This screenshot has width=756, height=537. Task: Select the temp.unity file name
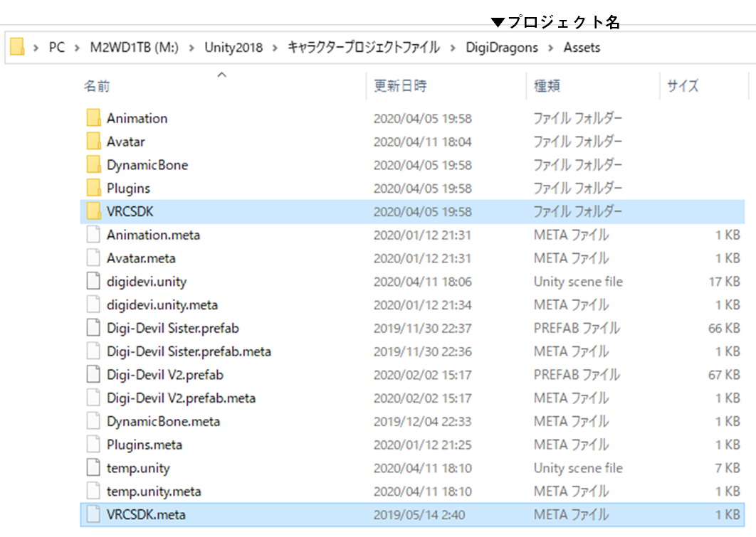(138, 468)
